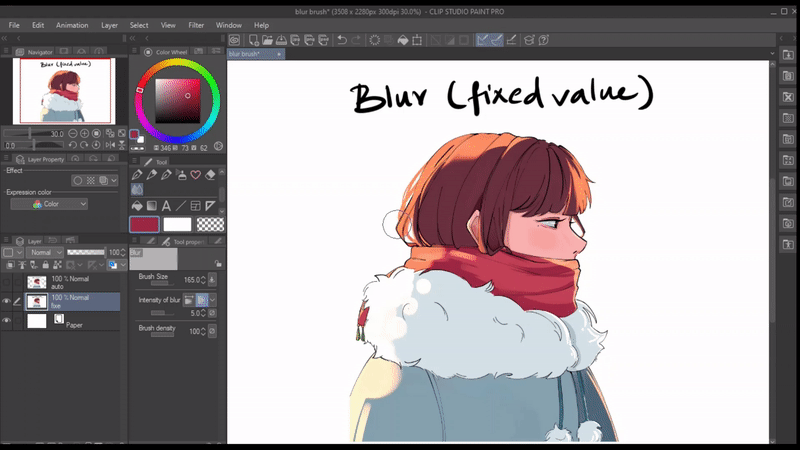Click the Fill toolbar bucket icon
This screenshot has width=800, height=450.
coord(403,40)
